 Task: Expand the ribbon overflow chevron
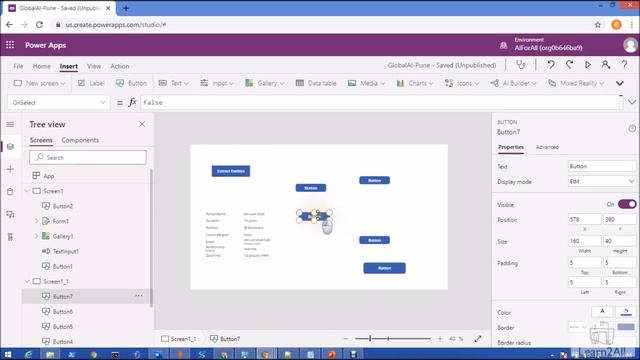[620, 83]
